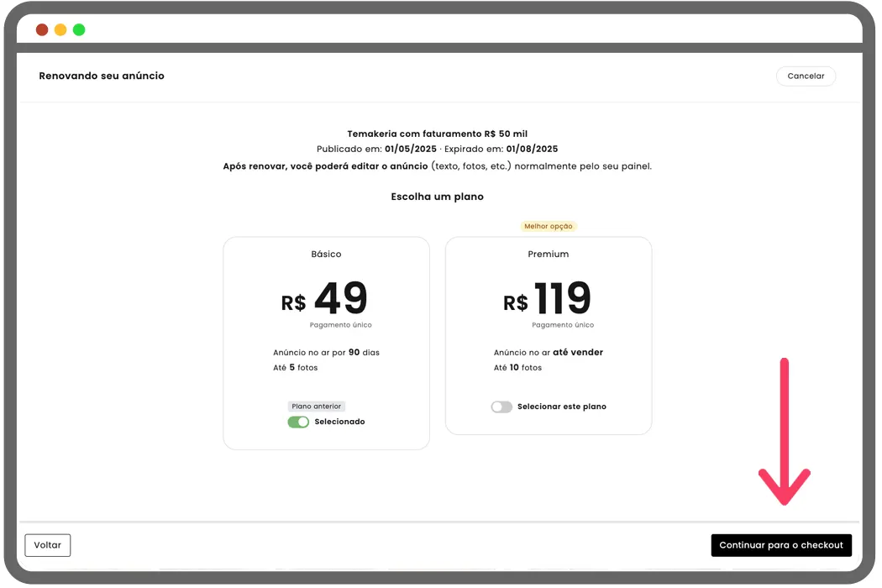This screenshot has height=588, width=882.
Task: Select the Premium plan card title
Action: click(549, 254)
